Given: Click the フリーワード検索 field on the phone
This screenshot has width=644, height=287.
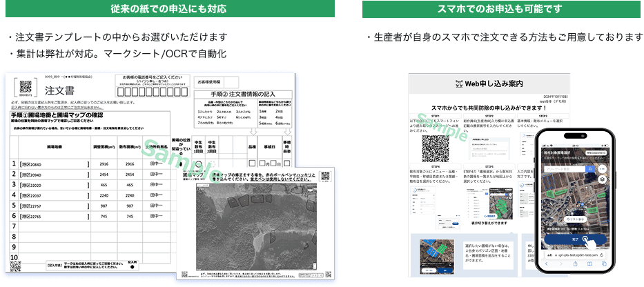Looking at the screenshot, I should coord(565,169).
